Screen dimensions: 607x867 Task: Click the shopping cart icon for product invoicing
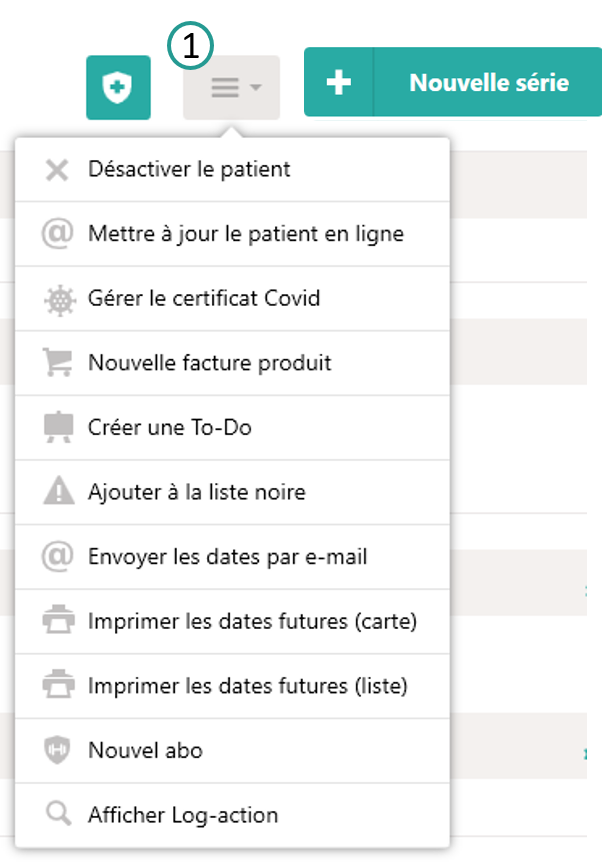point(57,363)
